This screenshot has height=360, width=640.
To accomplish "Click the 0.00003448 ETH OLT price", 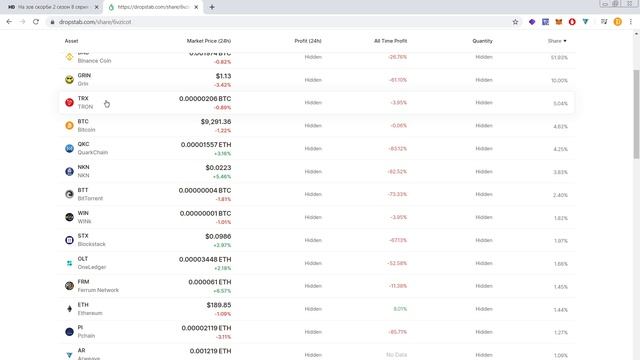I will pyautogui.click(x=205, y=259).
